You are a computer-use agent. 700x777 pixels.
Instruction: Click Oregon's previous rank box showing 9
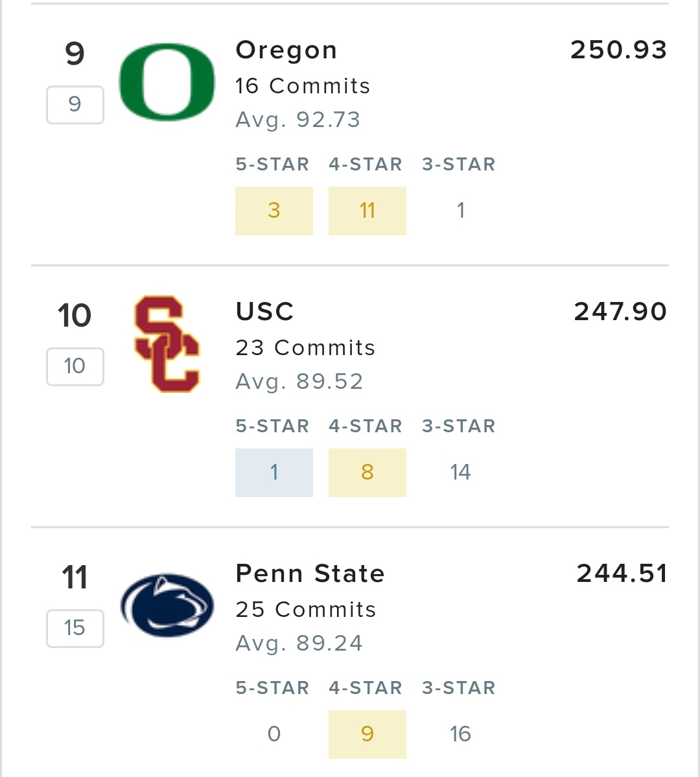coord(75,104)
